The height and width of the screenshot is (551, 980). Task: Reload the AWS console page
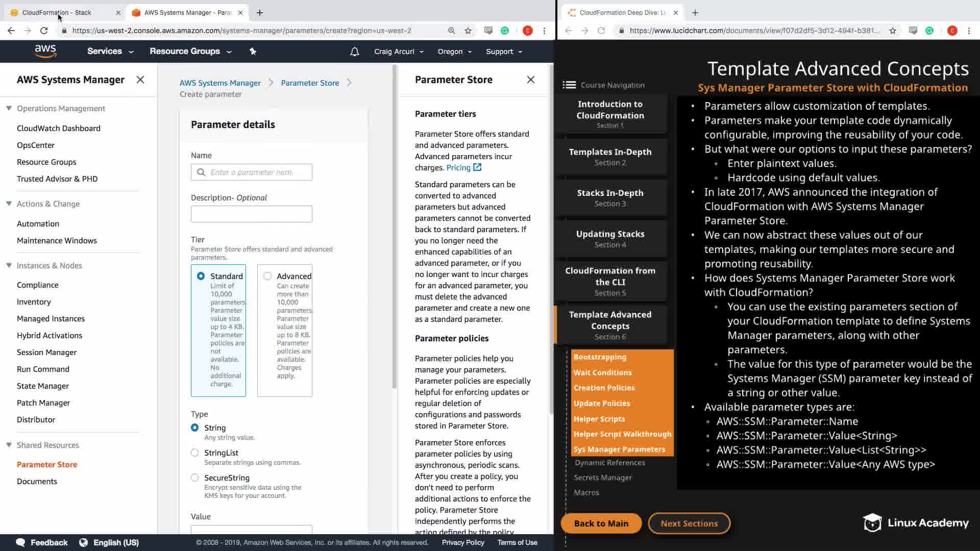point(44,31)
